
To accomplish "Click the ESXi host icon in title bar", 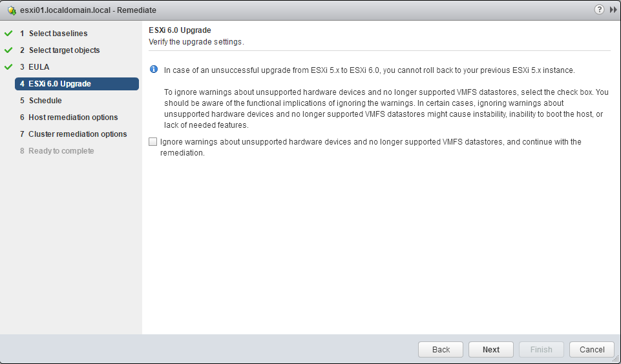I will click(x=12, y=10).
